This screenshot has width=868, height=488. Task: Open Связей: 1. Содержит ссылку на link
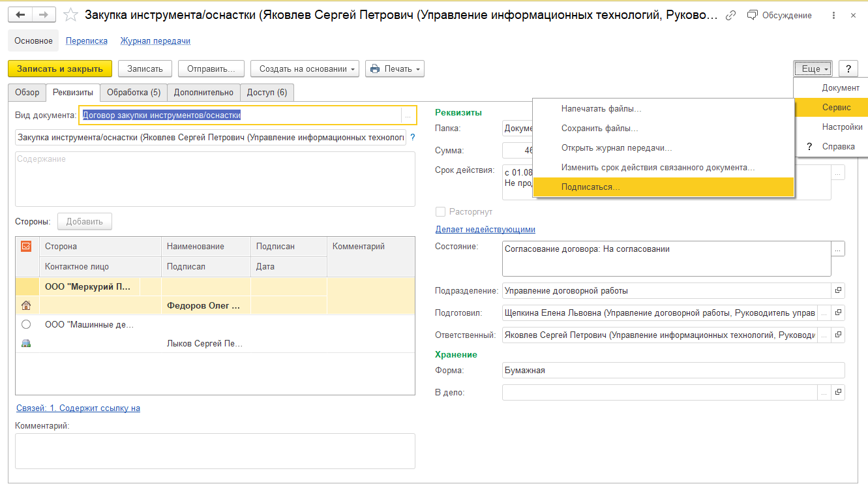(78, 408)
